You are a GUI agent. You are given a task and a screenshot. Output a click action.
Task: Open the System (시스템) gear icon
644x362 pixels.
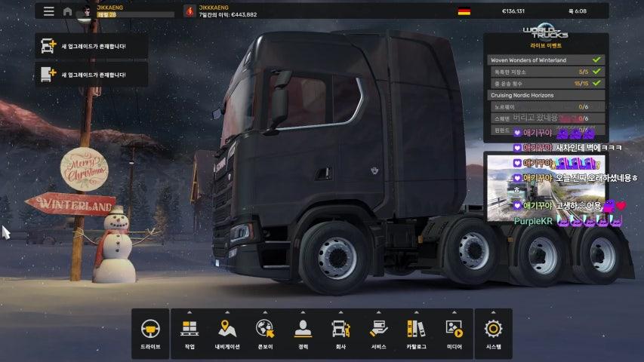pos(493,330)
